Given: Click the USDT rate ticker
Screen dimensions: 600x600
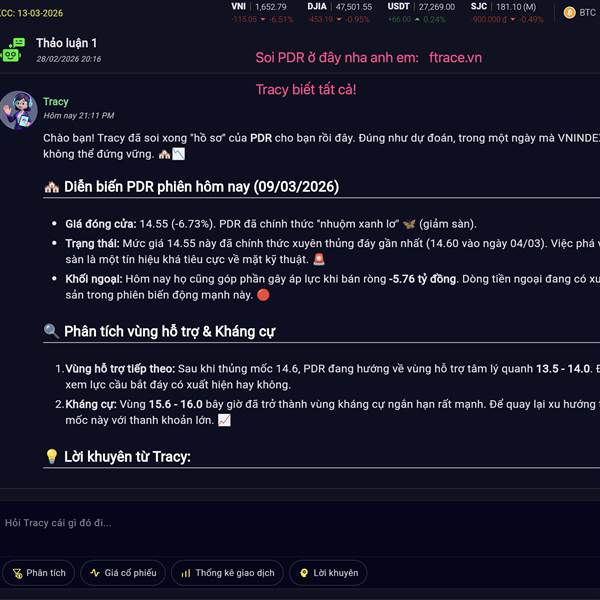Looking at the screenshot, I should click(421, 13).
